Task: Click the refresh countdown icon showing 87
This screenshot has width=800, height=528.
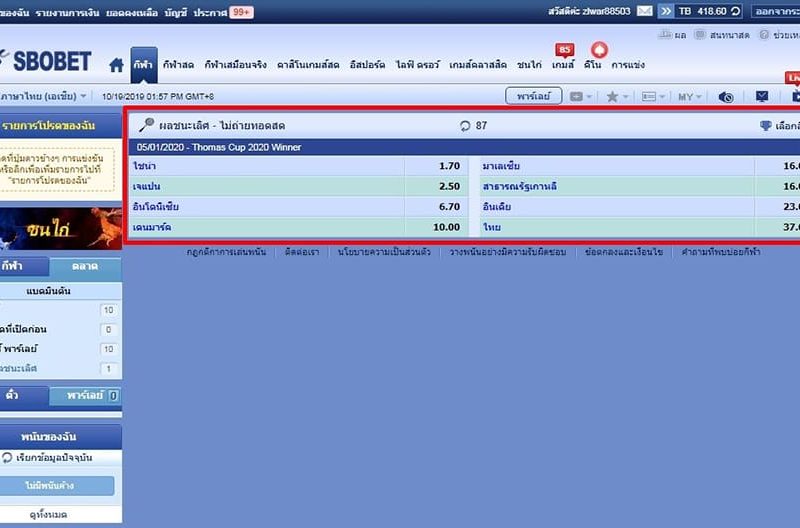Action: (465, 125)
